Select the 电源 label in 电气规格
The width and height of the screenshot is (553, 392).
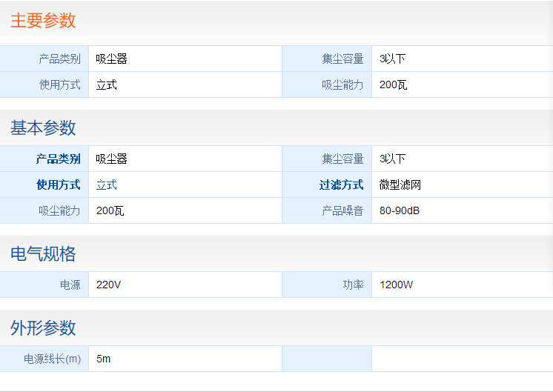tap(70, 285)
